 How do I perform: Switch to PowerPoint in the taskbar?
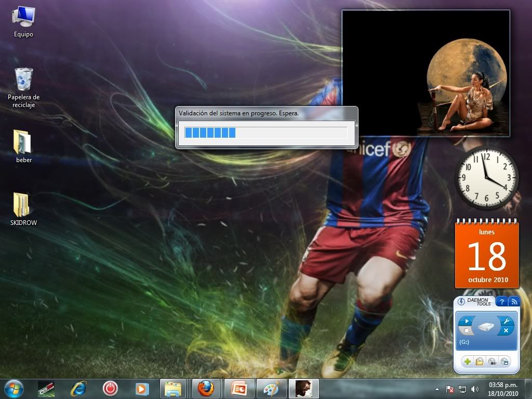point(238,389)
